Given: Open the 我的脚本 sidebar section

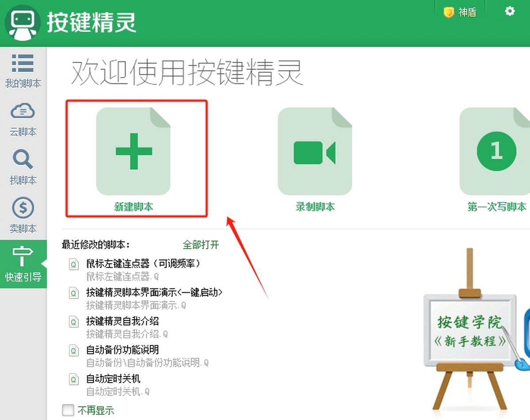Looking at the screenshot, I should coord(23,71).
